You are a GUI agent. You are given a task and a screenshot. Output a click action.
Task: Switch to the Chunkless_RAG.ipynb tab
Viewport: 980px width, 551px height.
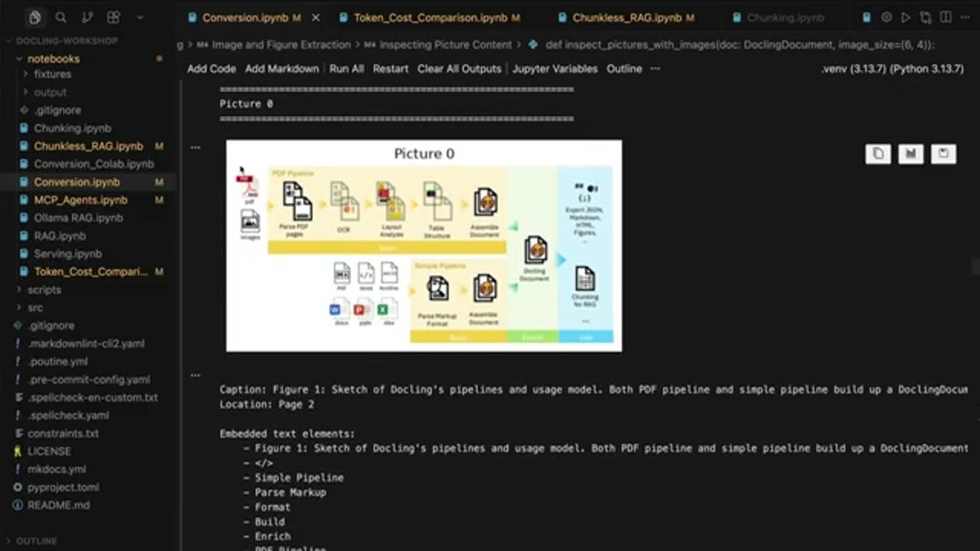pyautogui.click(x=627, y=18)
